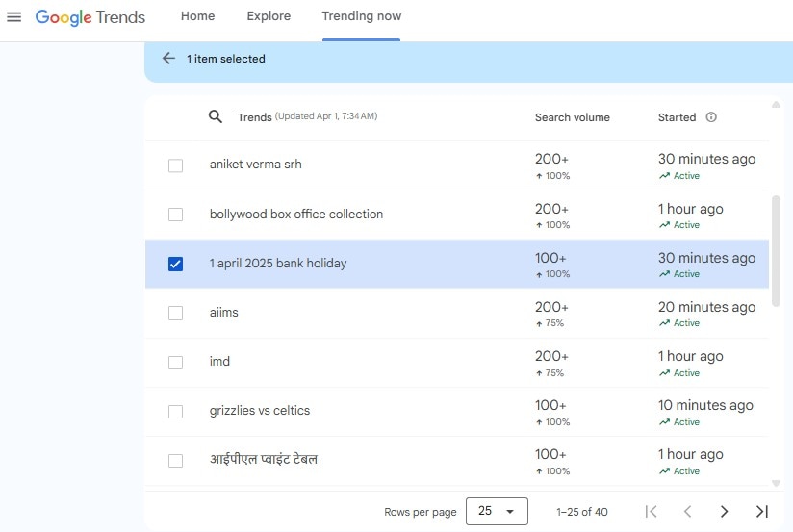Open the Rows per page dropdown
The image size is (793, 532).
[x=497, y=512]
